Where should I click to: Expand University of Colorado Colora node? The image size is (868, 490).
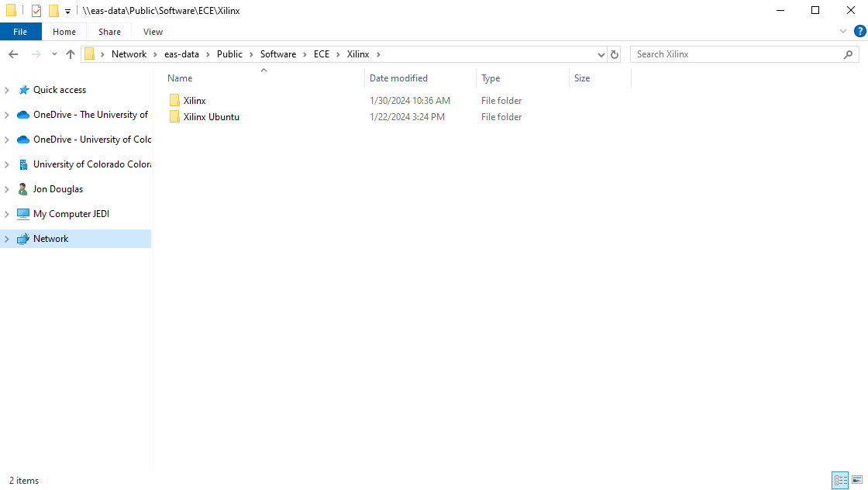point(7,164)
